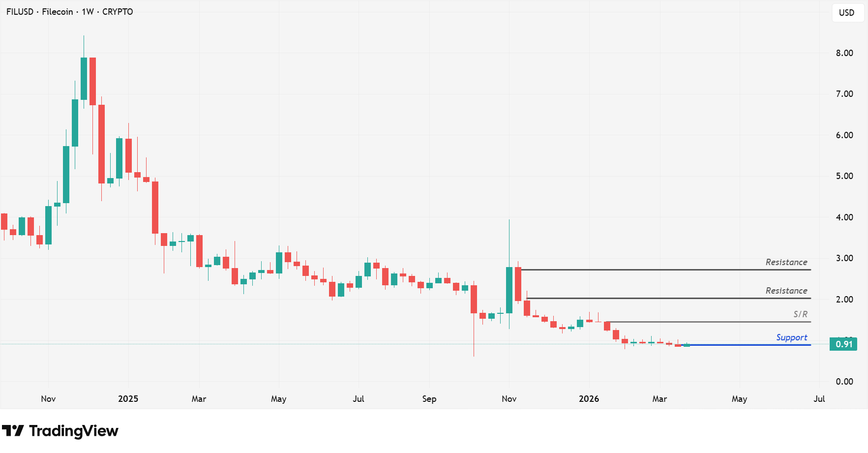Open the TradingView wordmark link

tap(74, 431)
